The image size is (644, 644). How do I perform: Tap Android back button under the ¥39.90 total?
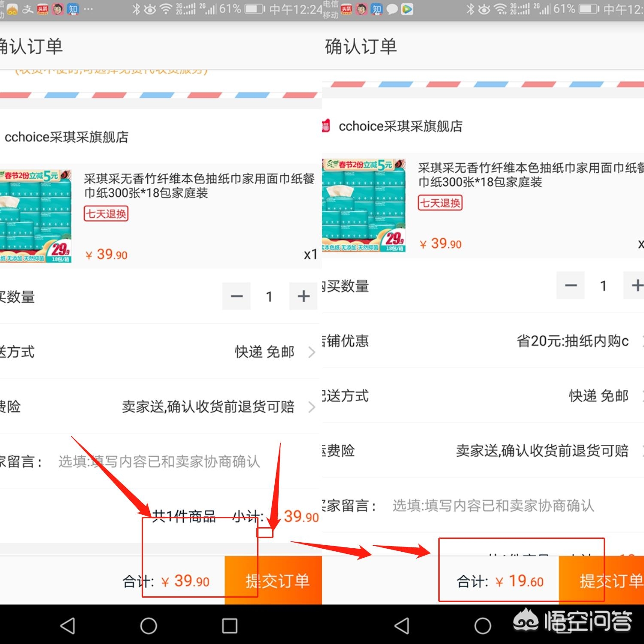[x=68, y=626]
